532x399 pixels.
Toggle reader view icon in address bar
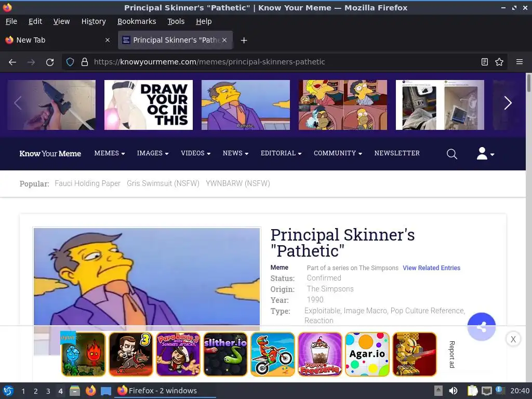tap(485, 62)
